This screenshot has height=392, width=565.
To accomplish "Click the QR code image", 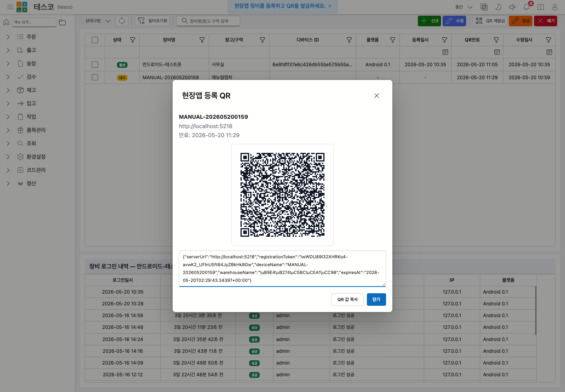I will pyautogui.click(x=282, y=195).
